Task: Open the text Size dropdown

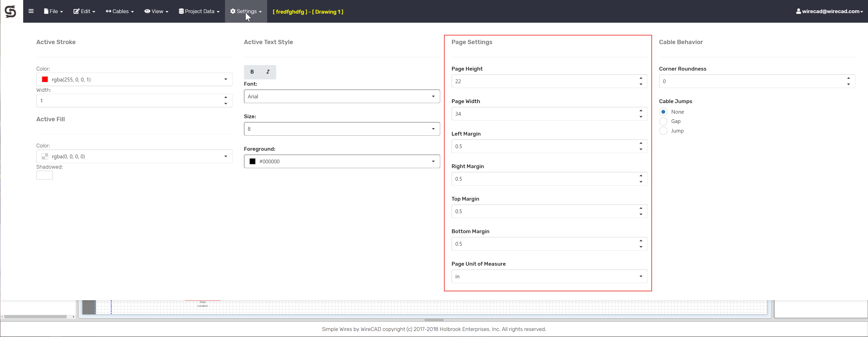Action: 342,129
